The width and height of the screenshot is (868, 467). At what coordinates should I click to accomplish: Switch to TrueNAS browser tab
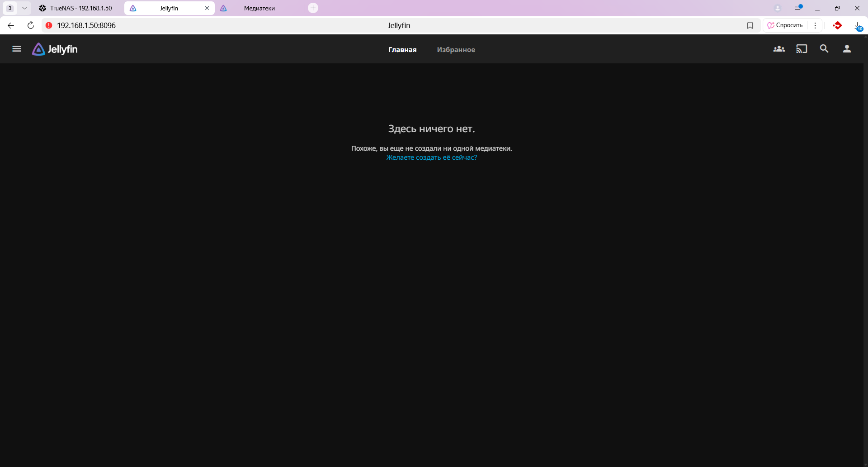click(77, 8)
